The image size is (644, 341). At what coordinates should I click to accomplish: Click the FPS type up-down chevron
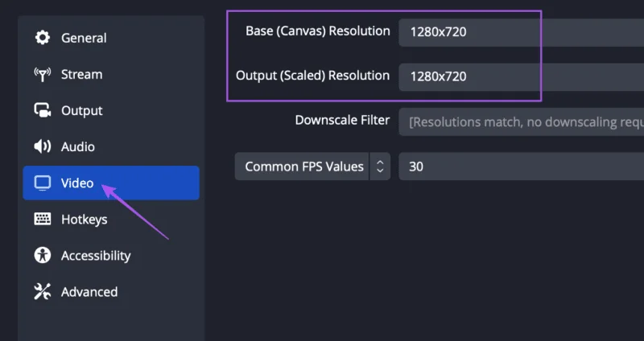[x=380, y=166]
